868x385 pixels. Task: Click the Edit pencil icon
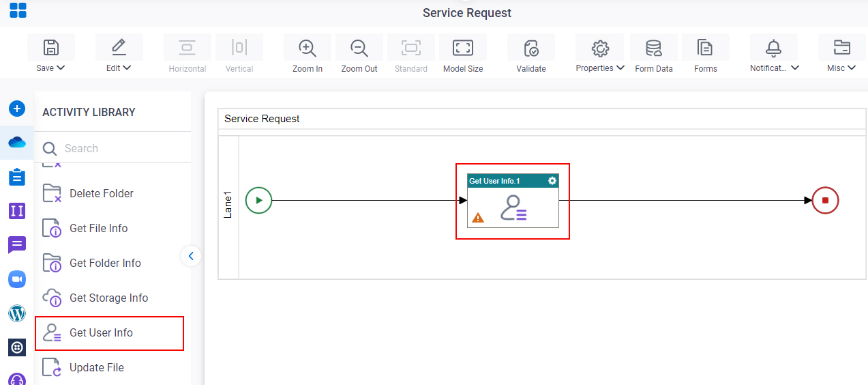[x=119, y=47]
